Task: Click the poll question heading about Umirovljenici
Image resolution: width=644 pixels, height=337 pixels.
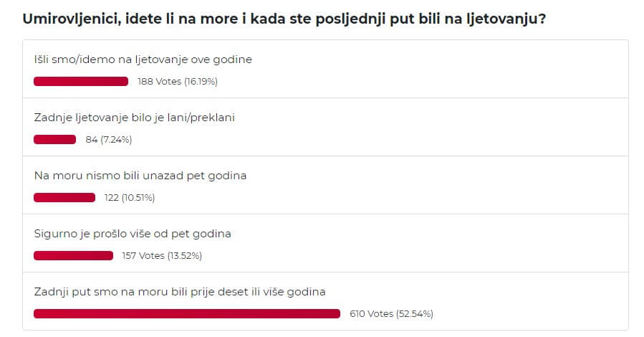Action: coord(284,19)
